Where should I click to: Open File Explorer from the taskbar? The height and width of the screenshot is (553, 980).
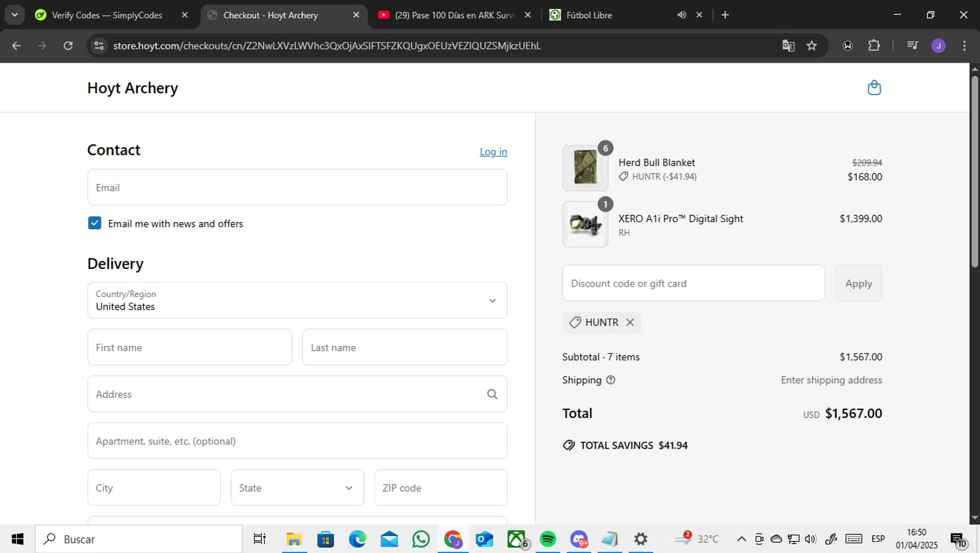pyautogui.click(x=293, y=539)
